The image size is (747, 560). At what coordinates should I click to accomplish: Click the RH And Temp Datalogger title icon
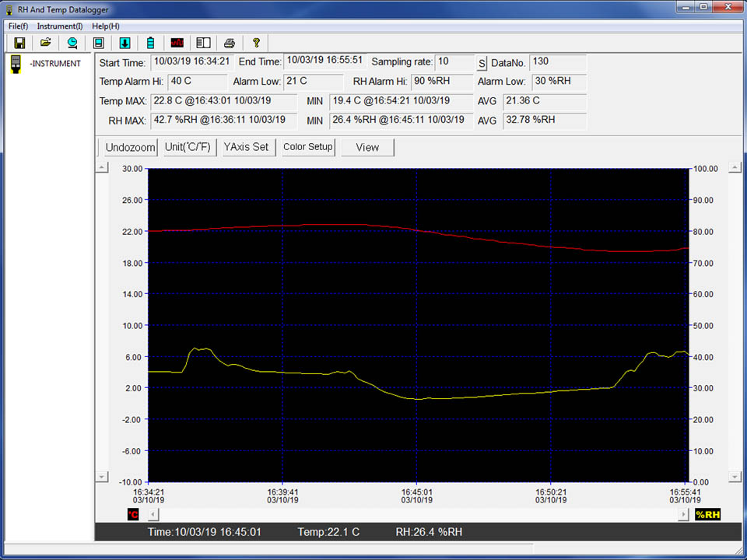point(9,9)
